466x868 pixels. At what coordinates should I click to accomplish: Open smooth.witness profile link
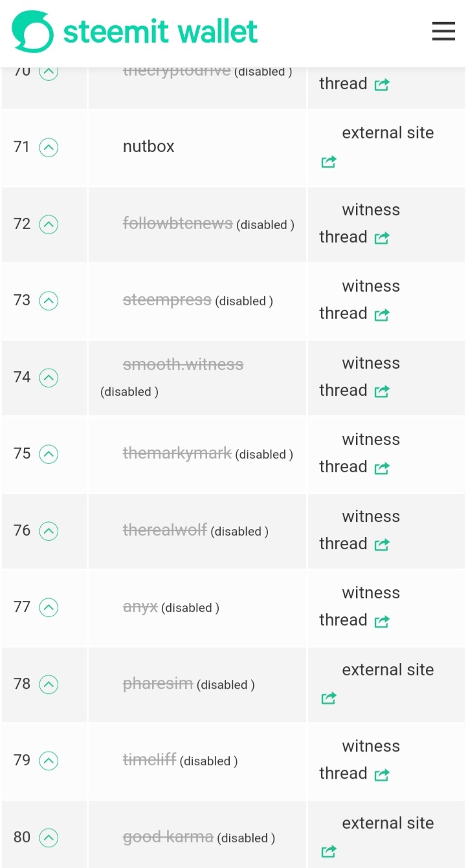[183, 365]
